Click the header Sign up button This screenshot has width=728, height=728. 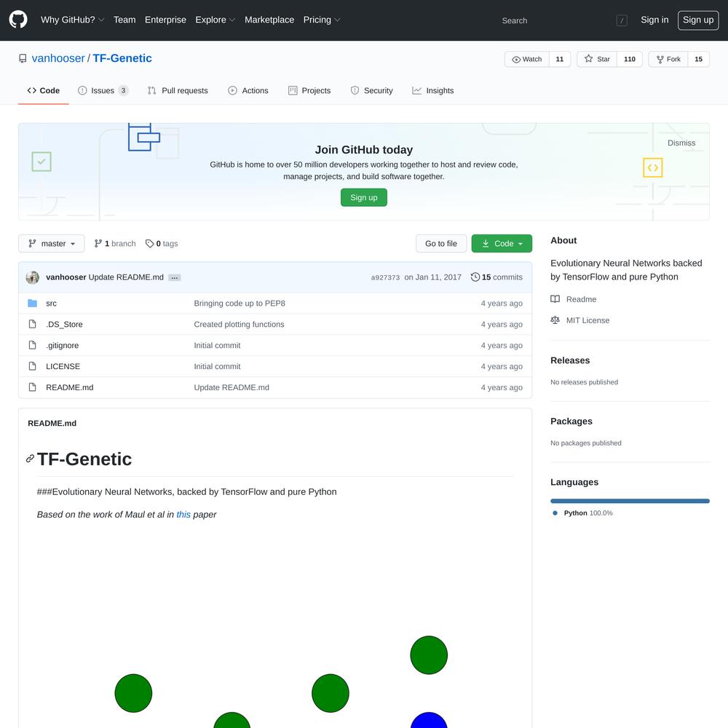[x=698, y=20]
